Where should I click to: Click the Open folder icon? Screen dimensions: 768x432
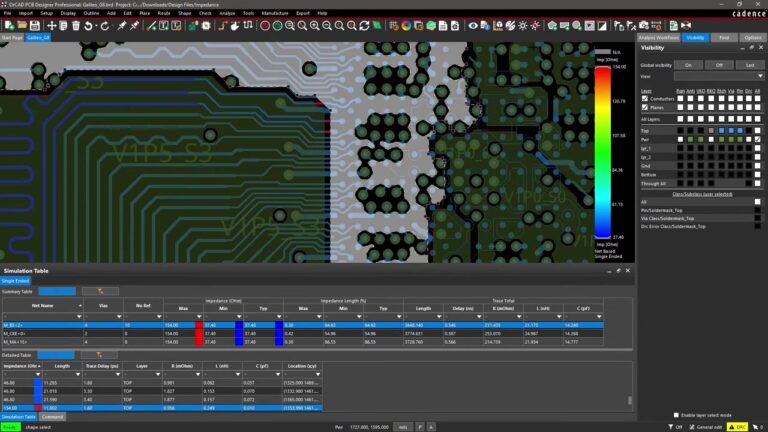22,25
